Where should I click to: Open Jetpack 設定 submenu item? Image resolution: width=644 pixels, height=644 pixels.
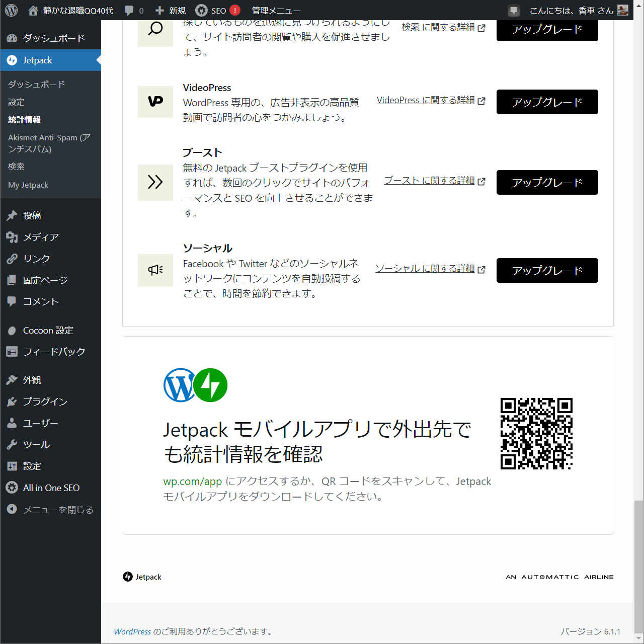click(16, 102)
